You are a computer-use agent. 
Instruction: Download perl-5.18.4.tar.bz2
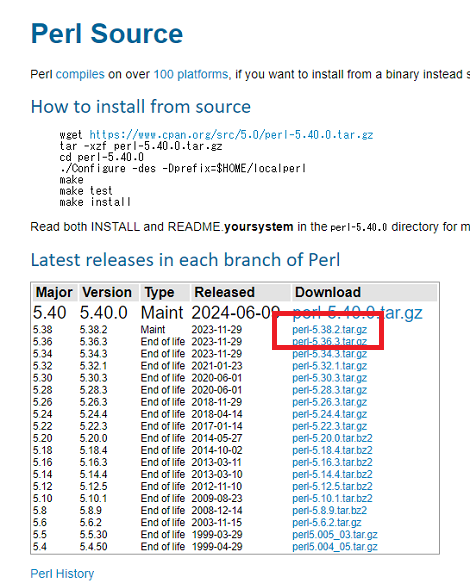[332, 450]
